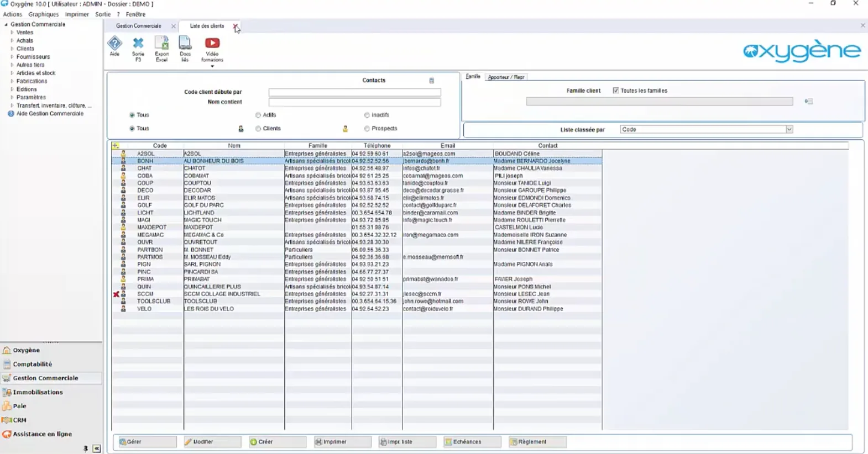The image size is (868, 454).
Task: Open the Comptabilité module
Action: tap(32, 365)
